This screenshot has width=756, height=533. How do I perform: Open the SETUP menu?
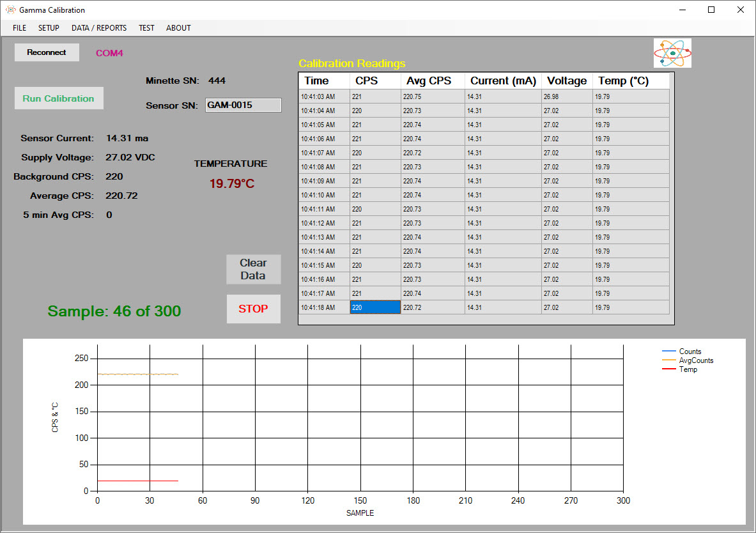pos(49,28)
